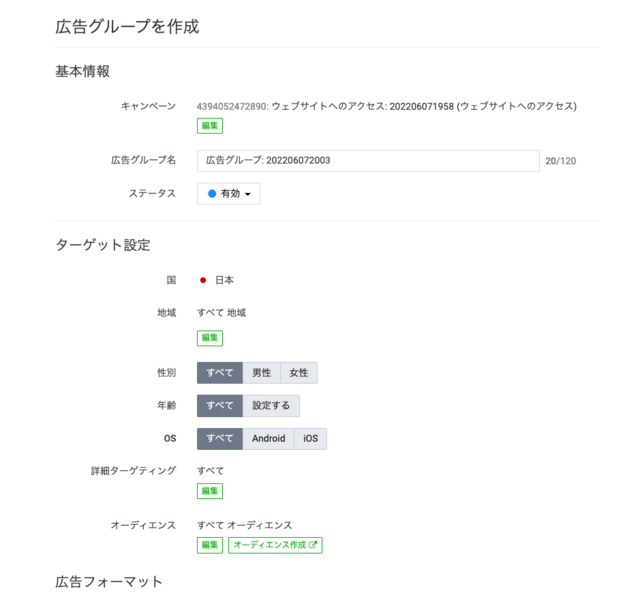
Task: Click the 広告グループ名 input field
Action: [368, 161]
